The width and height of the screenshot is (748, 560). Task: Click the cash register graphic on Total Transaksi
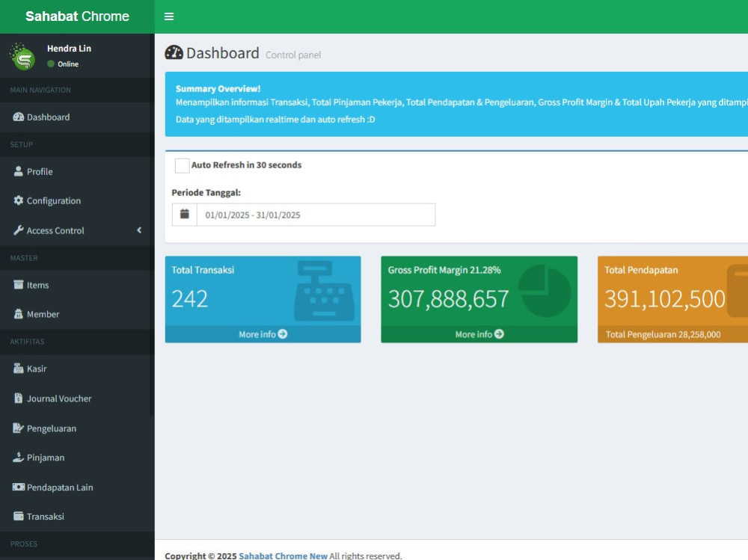(x=324, y=291)
